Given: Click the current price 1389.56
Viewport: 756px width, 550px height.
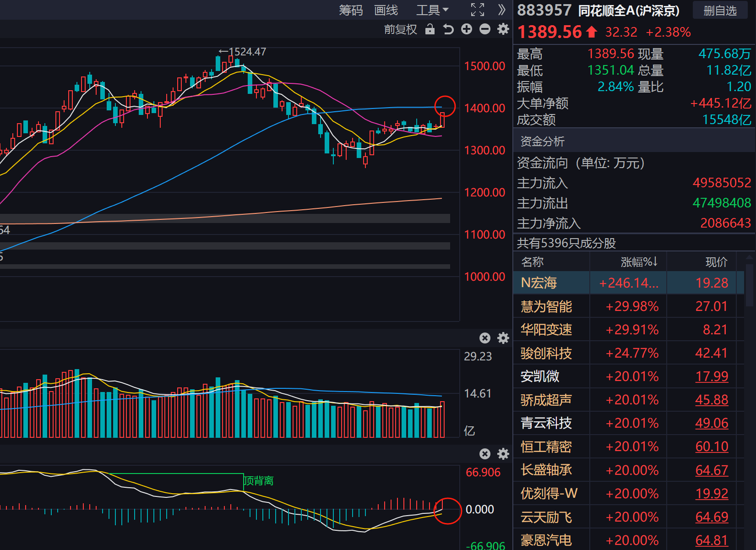Looking at the screenshot, I should 549,32.
